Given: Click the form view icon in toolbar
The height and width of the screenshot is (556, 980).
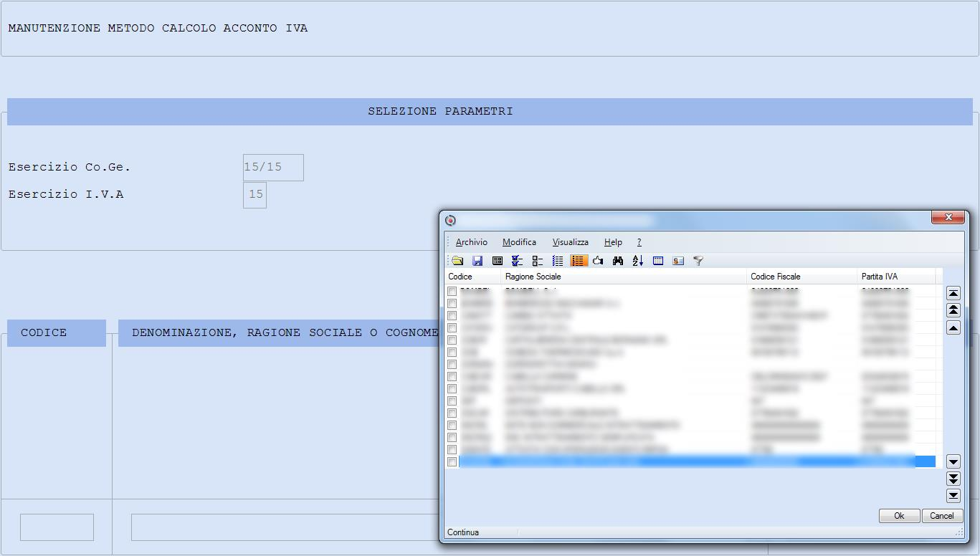Looking at the screenshot, I should coord(498,261).
